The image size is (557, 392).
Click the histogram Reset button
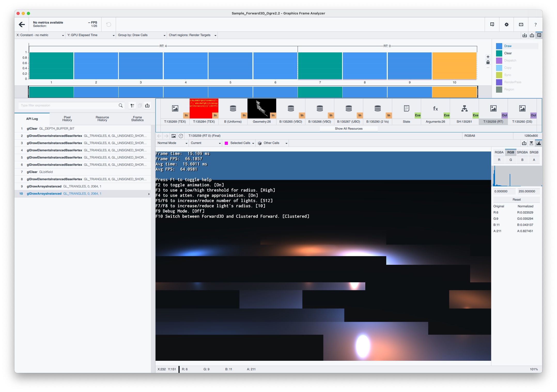516,200
